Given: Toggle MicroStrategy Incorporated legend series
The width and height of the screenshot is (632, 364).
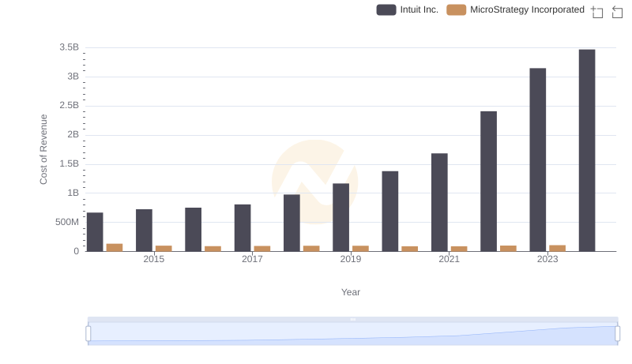Looking at the screenshot, I should (515, 9).
